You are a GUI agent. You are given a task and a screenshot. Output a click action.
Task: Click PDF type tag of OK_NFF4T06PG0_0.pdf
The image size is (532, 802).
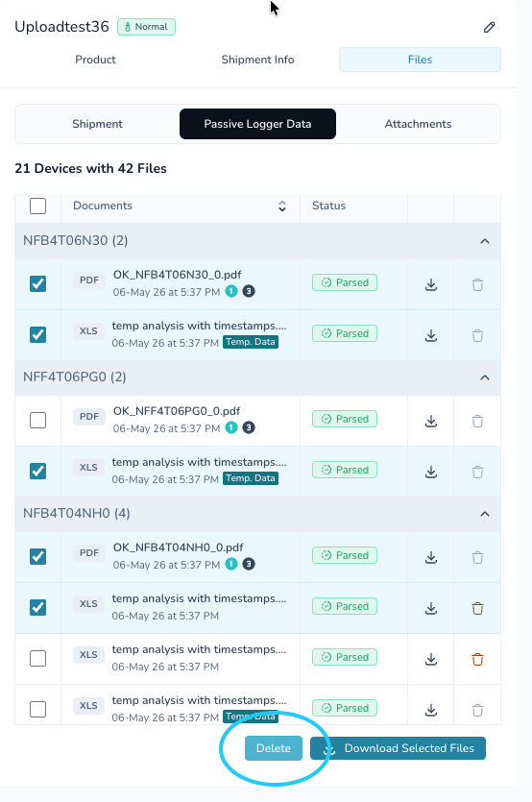pos(89,416)
